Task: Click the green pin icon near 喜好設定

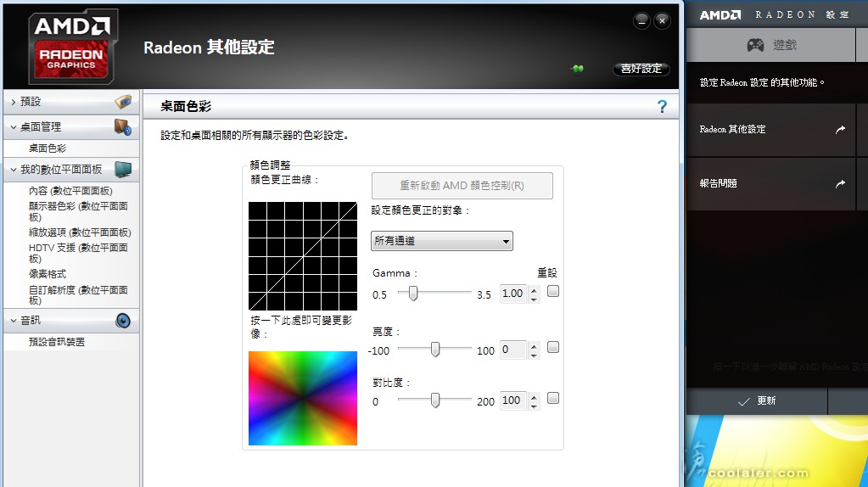Action: 577,69
